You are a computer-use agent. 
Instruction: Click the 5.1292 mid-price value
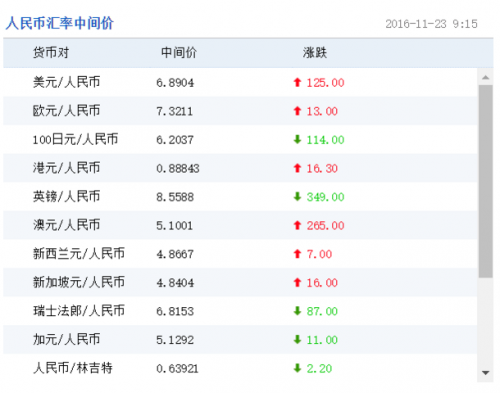[175, 340]
